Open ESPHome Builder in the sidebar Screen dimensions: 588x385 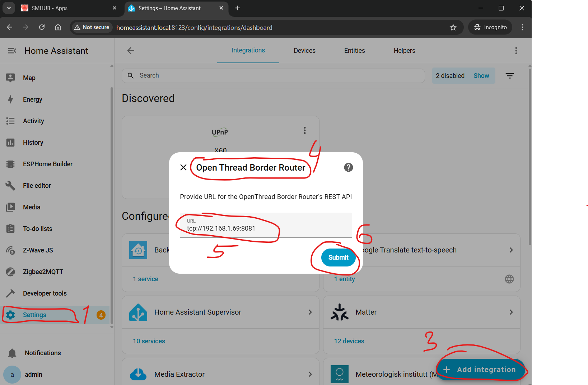click(47, 164)
